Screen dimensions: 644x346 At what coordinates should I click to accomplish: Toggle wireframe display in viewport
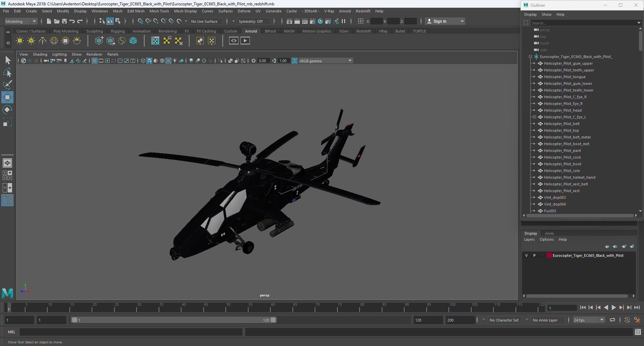143,61
